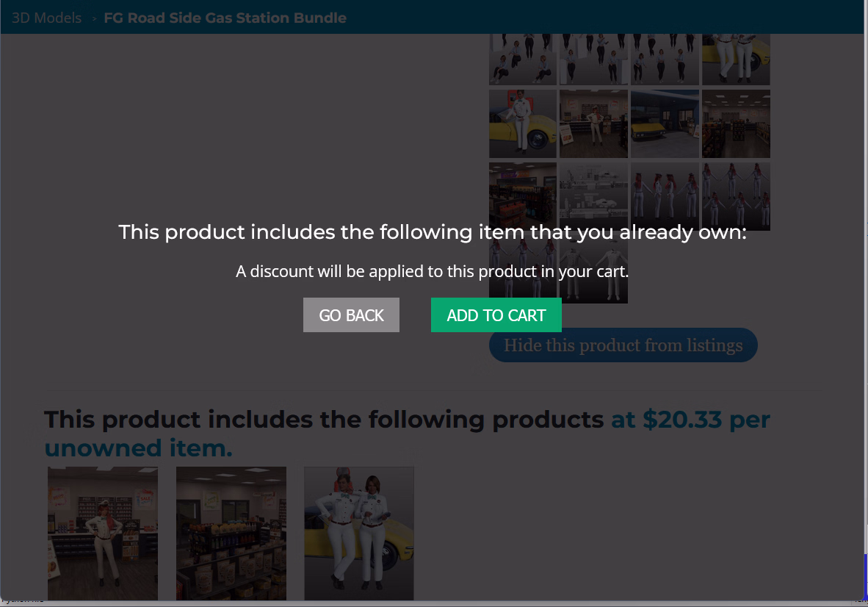
Task: Select gallery thumbnail of attendant standing at shop counter
Action: coord(593,123)
